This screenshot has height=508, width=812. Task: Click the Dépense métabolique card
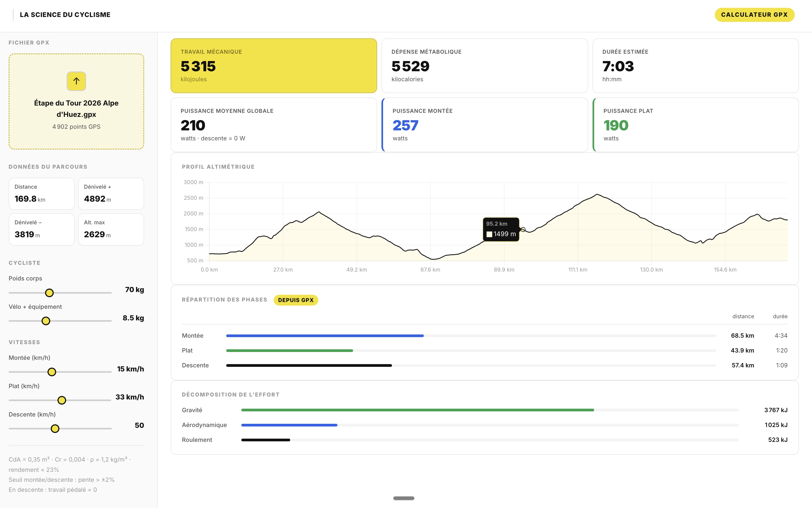click(x=485, y=66)
